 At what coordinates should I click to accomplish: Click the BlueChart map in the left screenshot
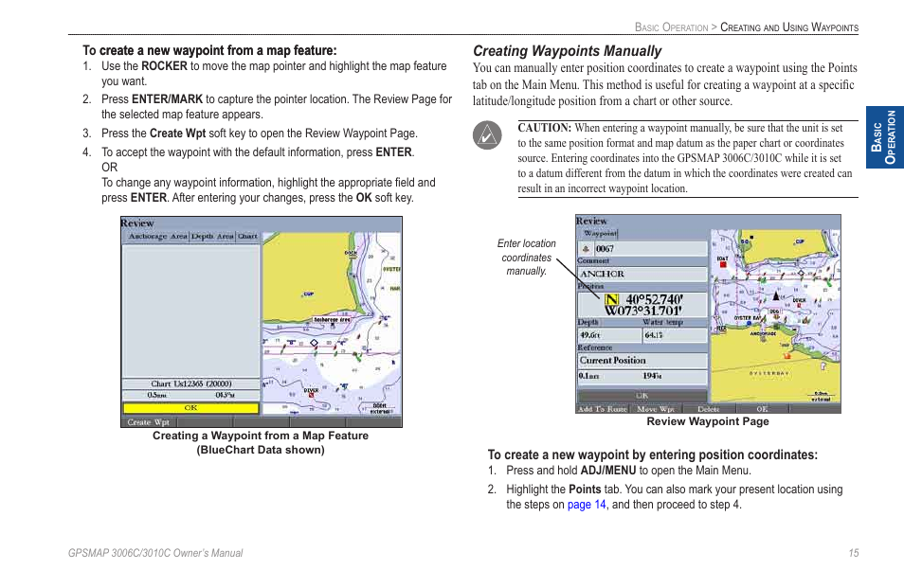332,324
